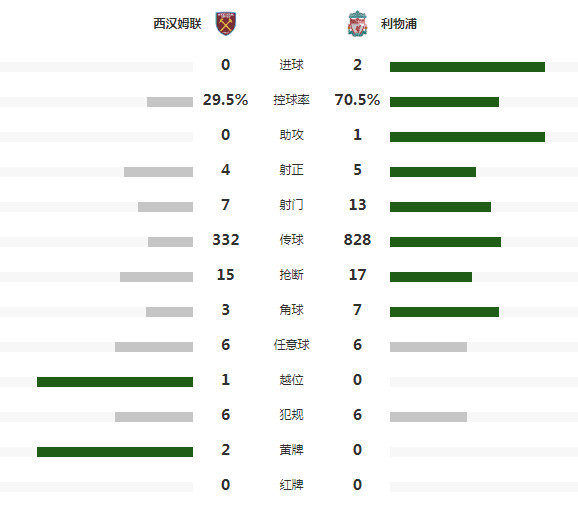Click the West Ham United crest icon

pyautogui.click(x=226, y=24)
